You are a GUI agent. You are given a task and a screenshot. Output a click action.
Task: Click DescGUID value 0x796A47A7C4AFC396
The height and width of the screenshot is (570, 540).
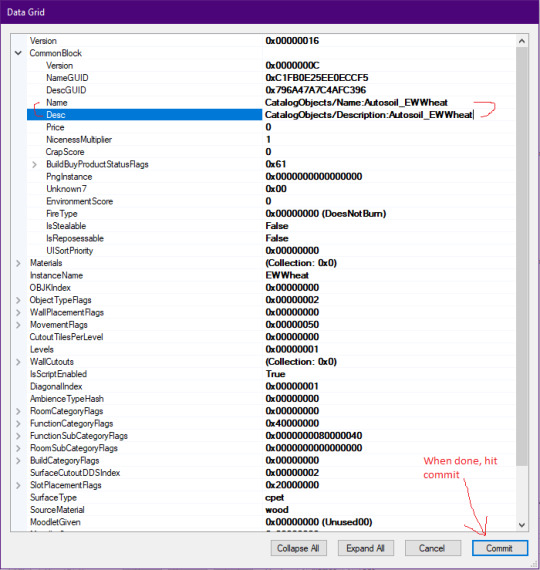[x=316, y=90]
